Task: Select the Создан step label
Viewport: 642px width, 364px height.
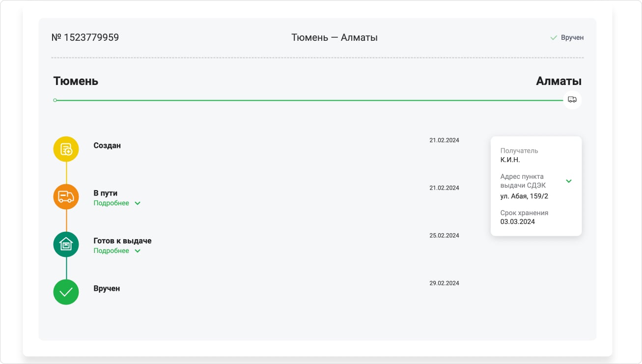Action: [107, 145]
